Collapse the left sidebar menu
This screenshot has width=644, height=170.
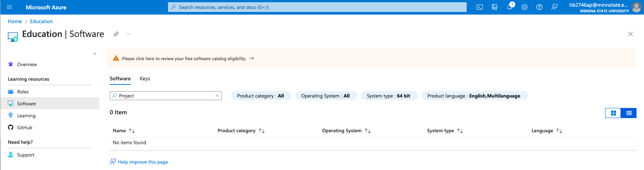(x=95, y=54)
